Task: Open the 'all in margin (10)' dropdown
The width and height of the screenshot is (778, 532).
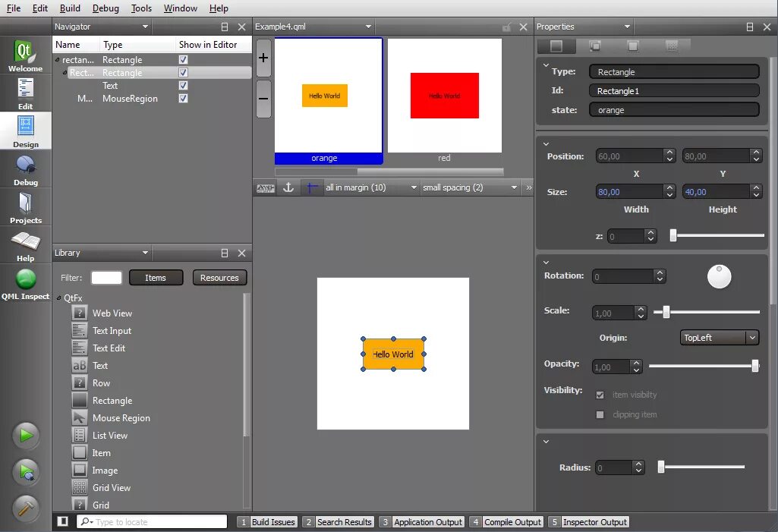Action: pyautogui.click(x=370, y=187)
